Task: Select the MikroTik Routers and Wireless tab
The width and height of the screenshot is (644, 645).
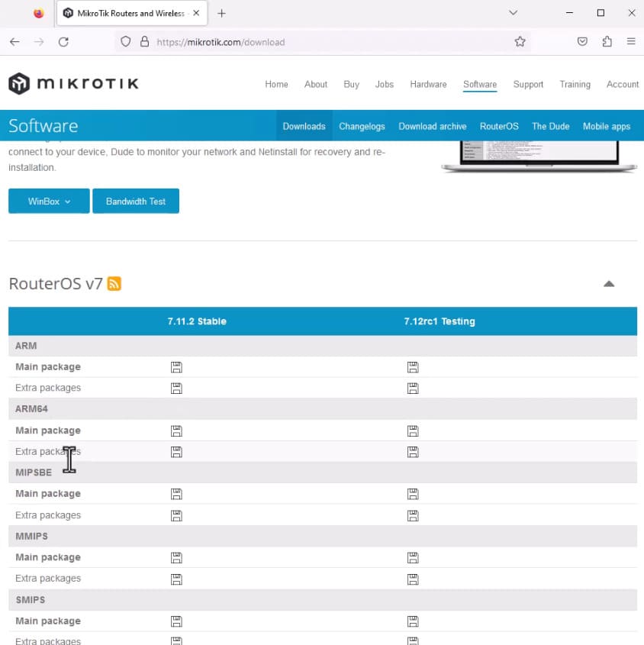Action: pyautogui.click(x=131, y=13)
